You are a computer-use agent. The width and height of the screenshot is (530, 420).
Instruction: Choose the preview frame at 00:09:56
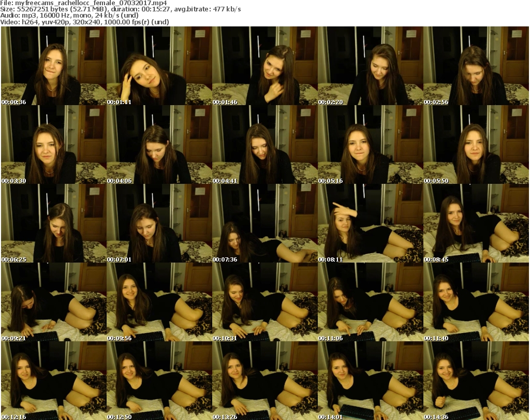coord(159,302)
